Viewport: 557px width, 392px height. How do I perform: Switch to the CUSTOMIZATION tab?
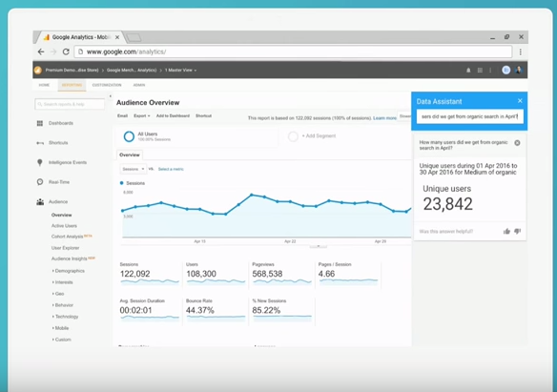(x=107, y=85)
